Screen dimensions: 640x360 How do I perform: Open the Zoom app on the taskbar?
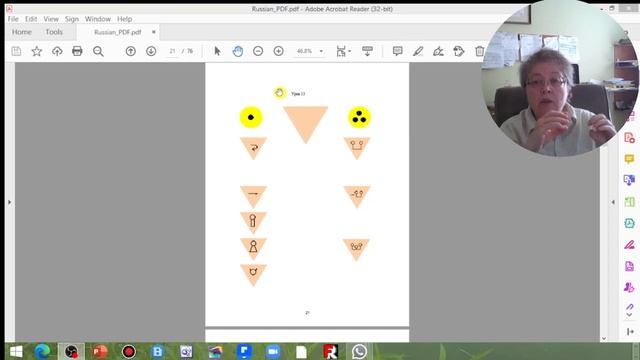(x=273, y=351)
